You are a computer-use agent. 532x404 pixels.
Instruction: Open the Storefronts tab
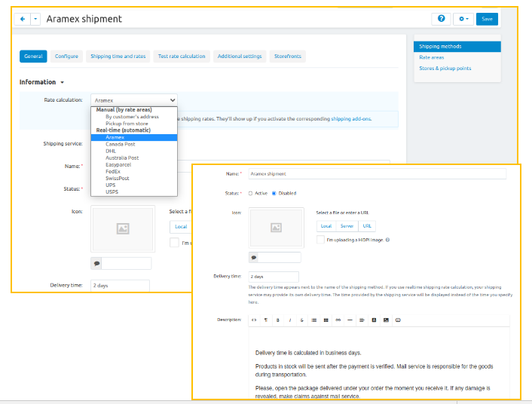(x=288, y=57)
